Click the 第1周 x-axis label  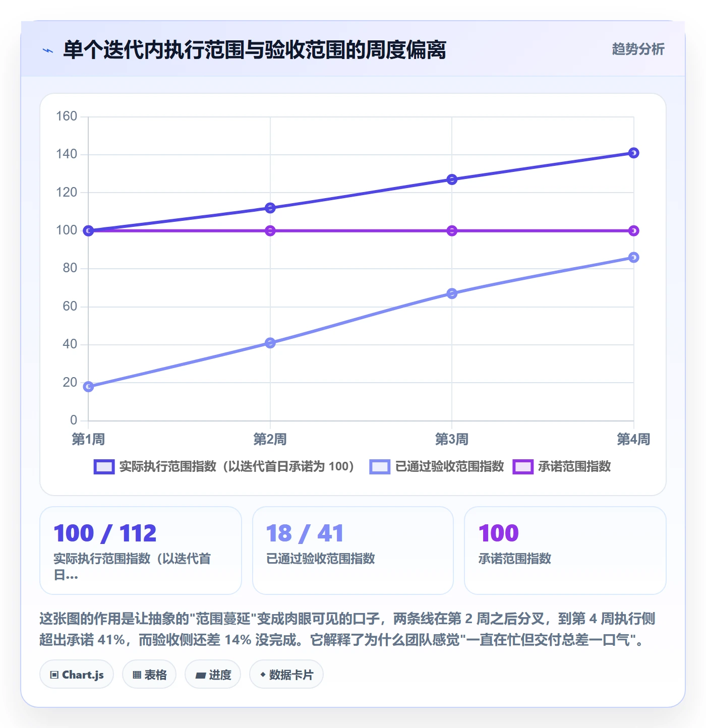[88, 439]
